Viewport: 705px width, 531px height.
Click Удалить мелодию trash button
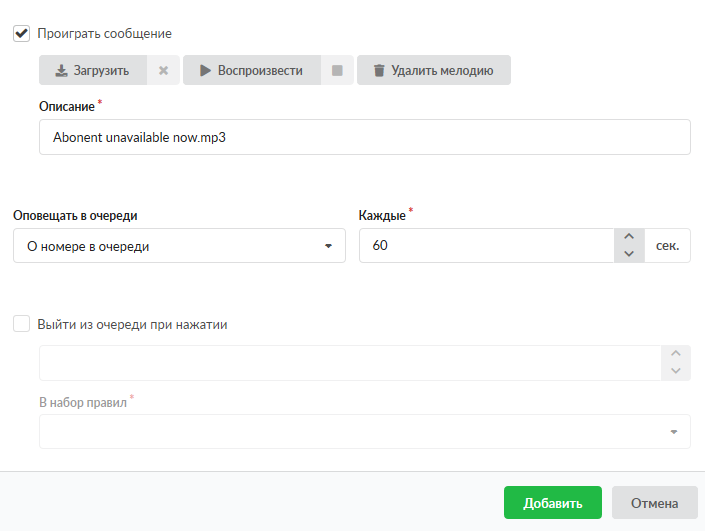point(433,71)
